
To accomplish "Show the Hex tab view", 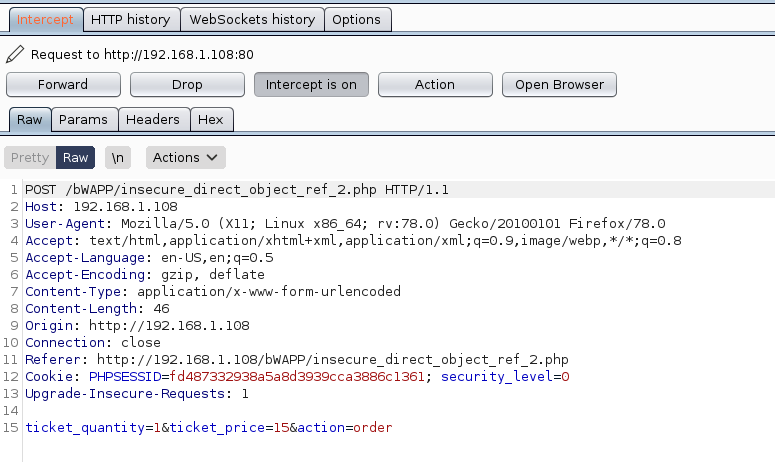I will tap(211, 119).
